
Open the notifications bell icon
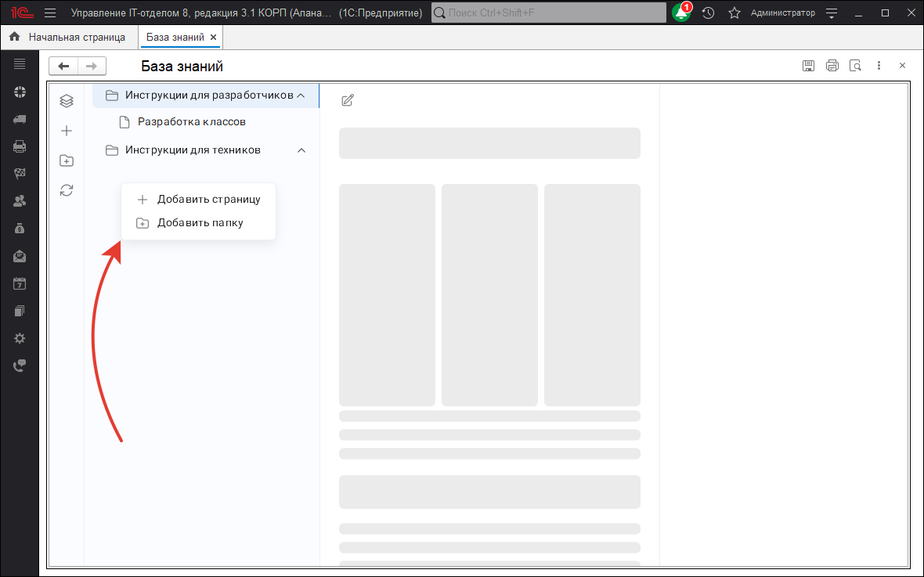tap(680, 13)
